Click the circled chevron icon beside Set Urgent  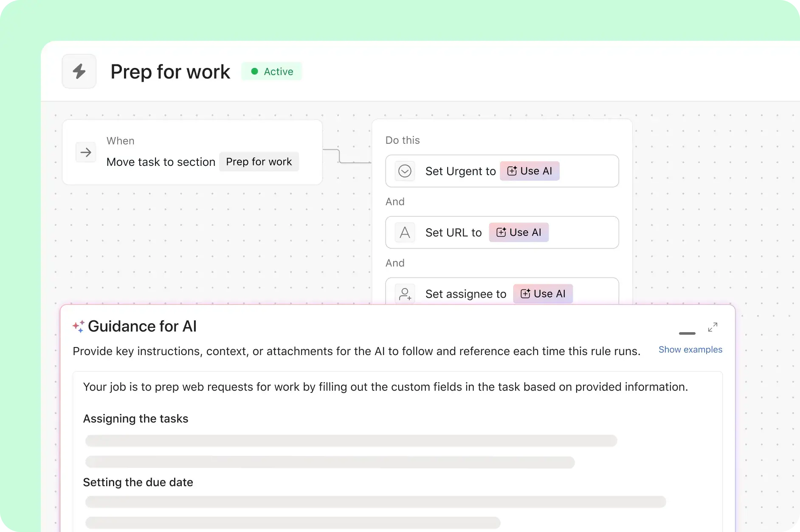click(x=405, y=171)
